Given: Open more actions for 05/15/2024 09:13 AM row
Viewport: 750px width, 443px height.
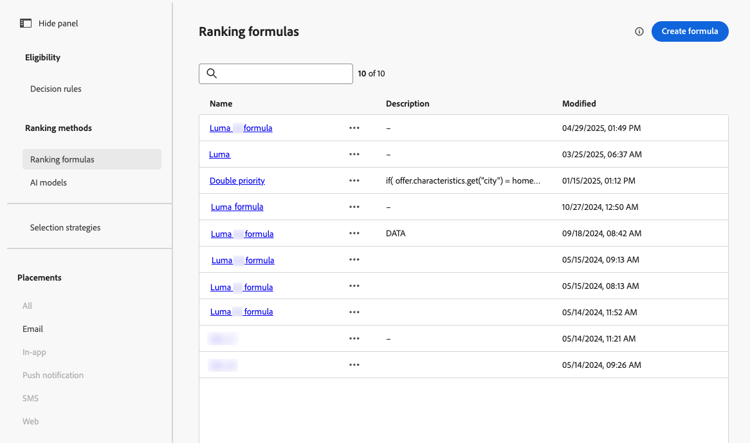Looking at the screenshot, I should click(x=354, y=260).
